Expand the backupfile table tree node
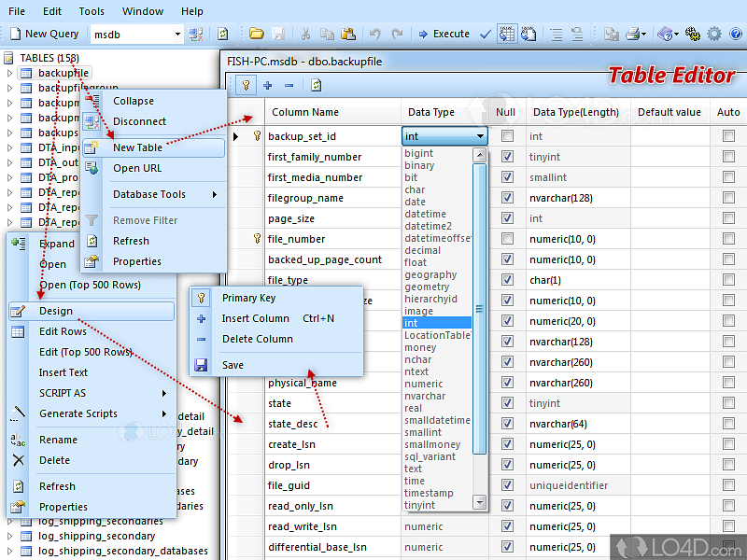 click(9, 73)
